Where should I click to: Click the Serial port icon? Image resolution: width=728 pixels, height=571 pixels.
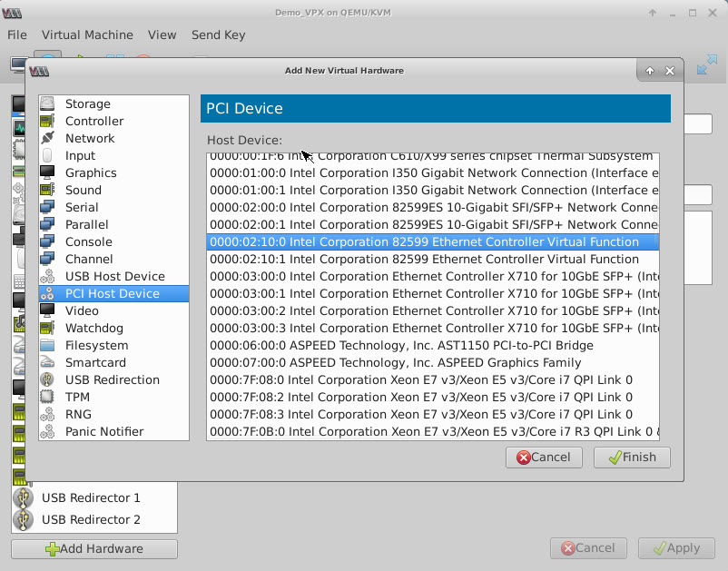click(x=47, y=207)
